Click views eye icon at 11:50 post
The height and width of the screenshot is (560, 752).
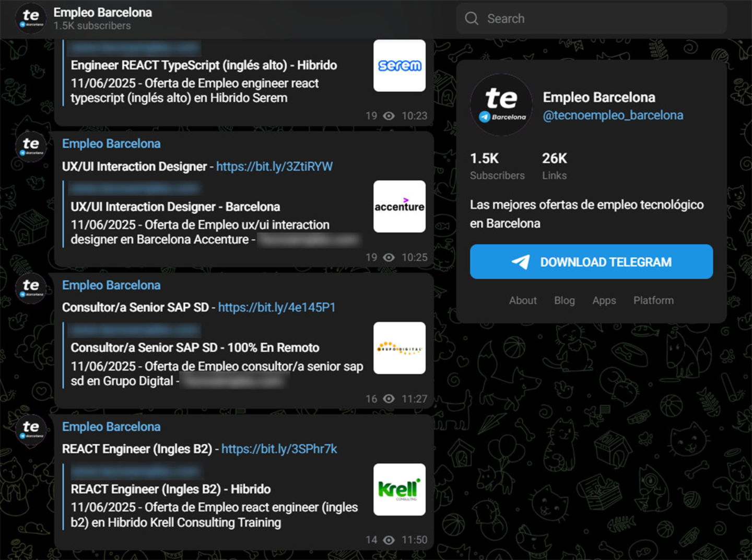tap(389, 540)
